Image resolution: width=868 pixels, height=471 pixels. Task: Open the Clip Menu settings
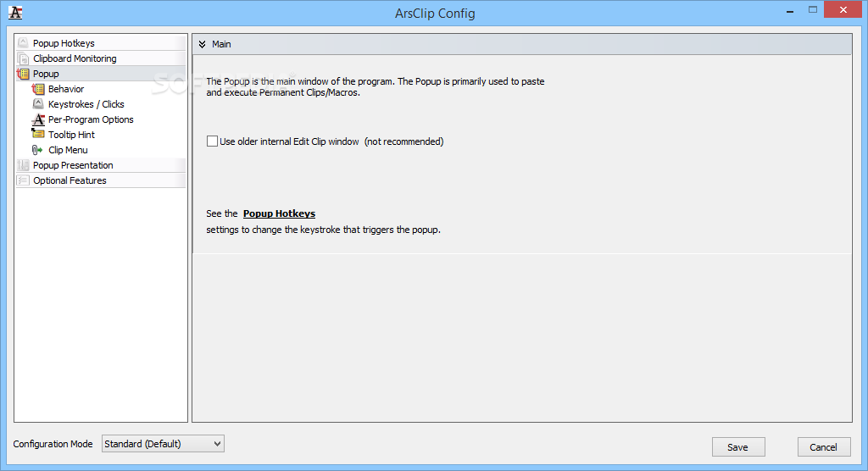68,150
